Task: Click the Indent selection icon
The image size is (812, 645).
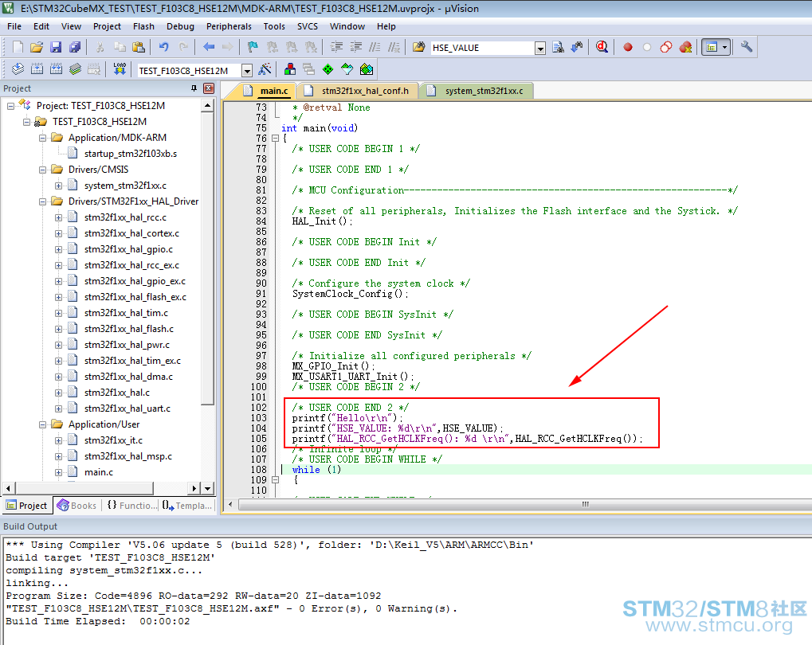Action: point(336,47)
